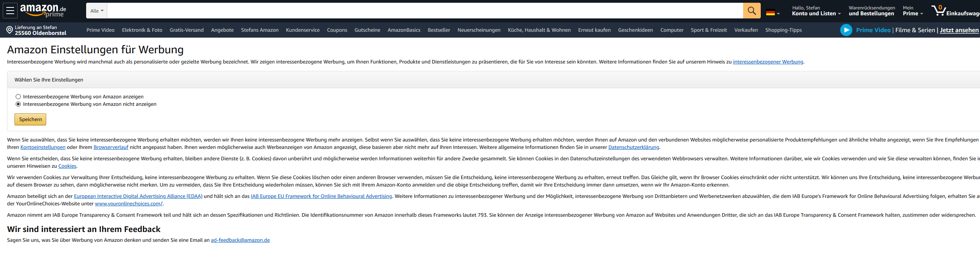The image size is (980, 261).
Task: Click into the main search field
Action: coord(425,11)
